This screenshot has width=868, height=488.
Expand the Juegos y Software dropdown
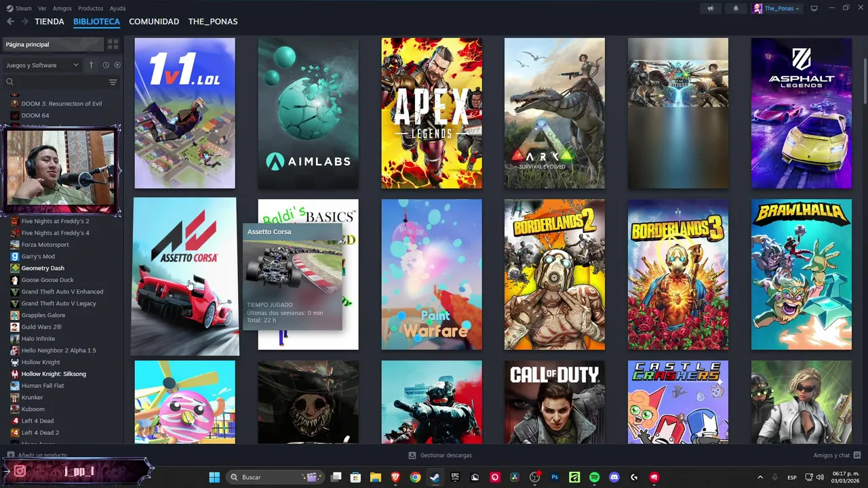pyautogui.click(x=43, y=65)
